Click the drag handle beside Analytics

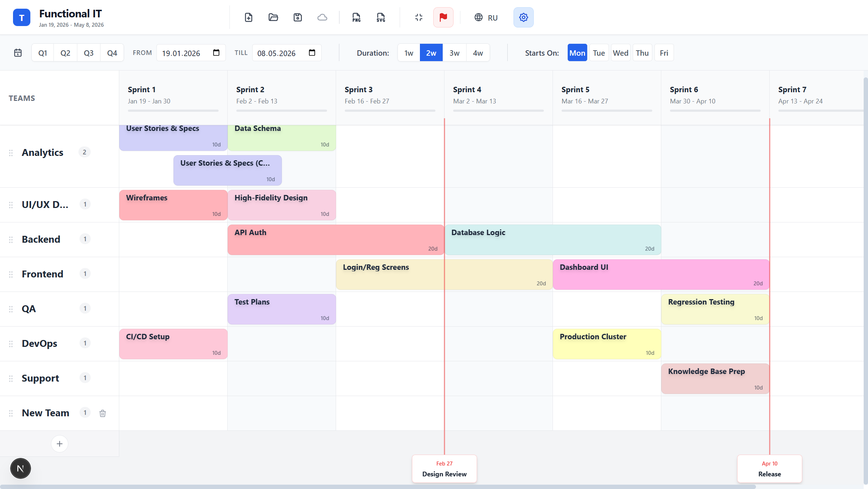coord(11,153)
